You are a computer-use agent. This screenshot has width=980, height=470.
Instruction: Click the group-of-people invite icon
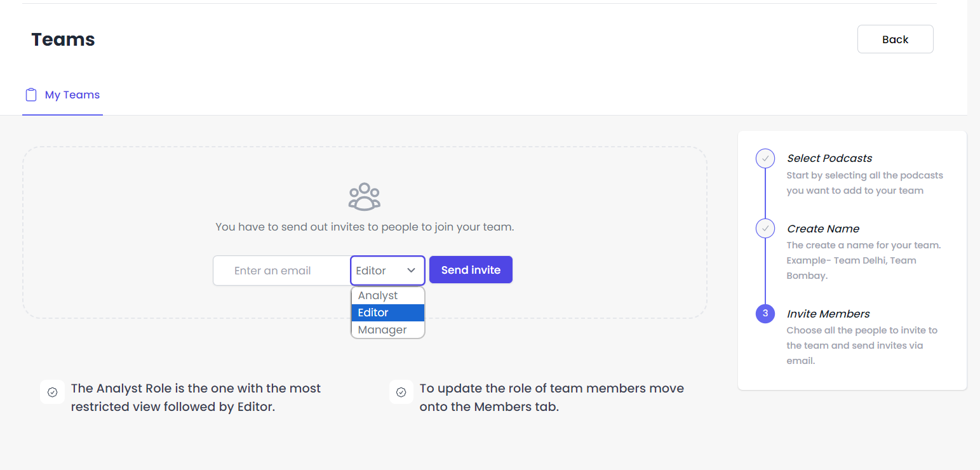363,197
